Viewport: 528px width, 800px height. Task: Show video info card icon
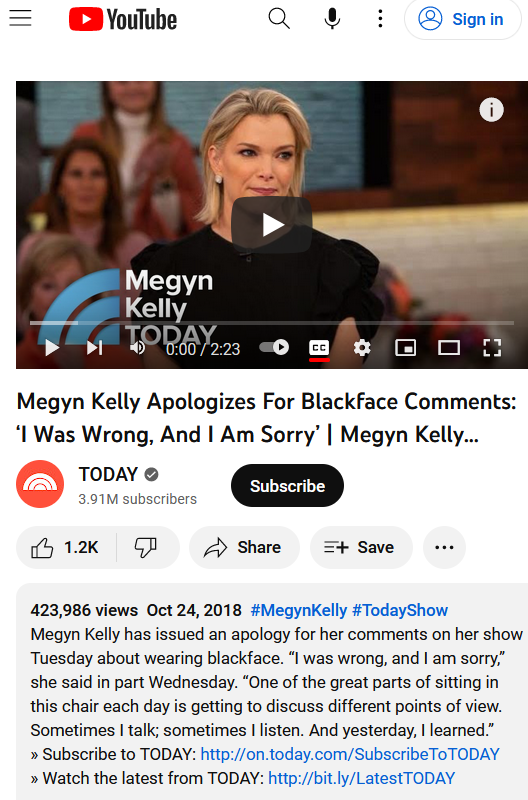click(491, 110)
